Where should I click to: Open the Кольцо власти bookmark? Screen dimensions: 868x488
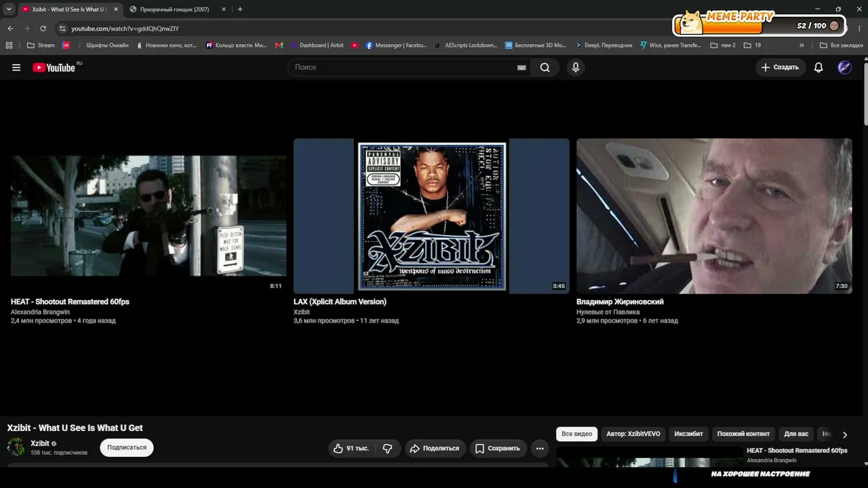pos(236,45)
